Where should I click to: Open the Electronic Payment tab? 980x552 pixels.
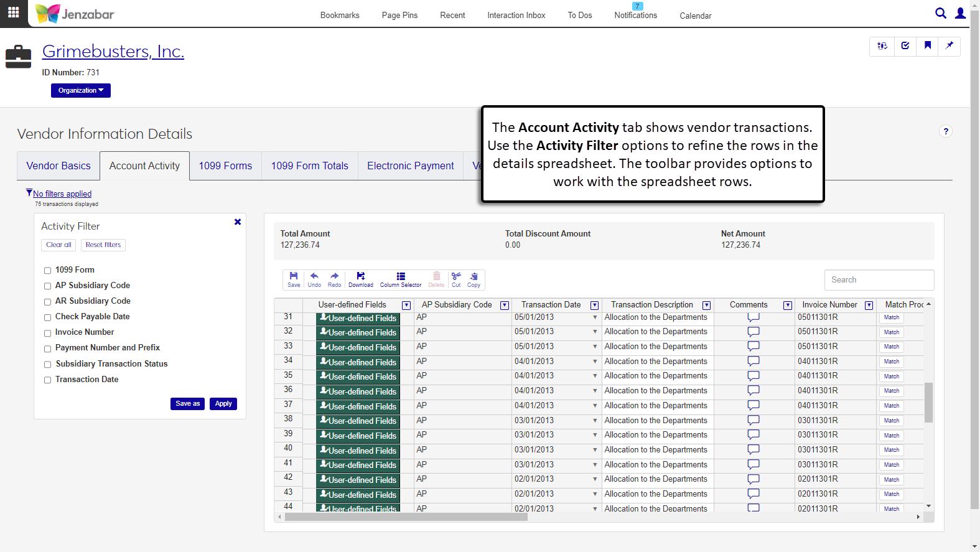click(410, 166)
